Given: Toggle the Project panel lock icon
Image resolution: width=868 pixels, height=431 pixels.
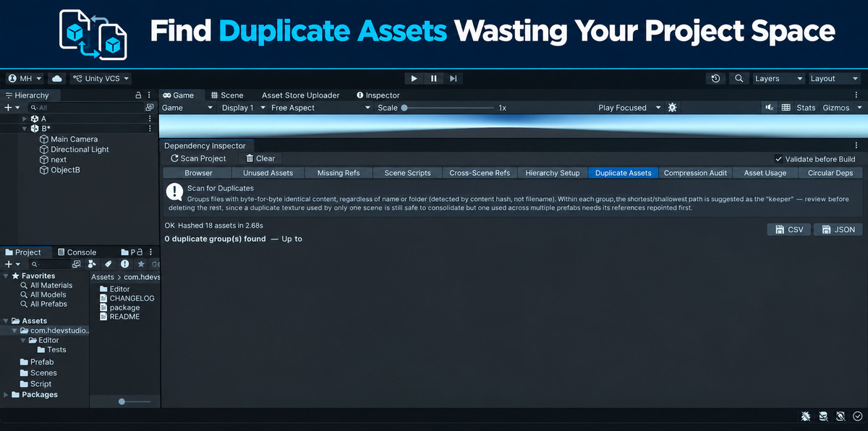Looking at the screenshot, I should pyautogui.click(x=138, y=252).
